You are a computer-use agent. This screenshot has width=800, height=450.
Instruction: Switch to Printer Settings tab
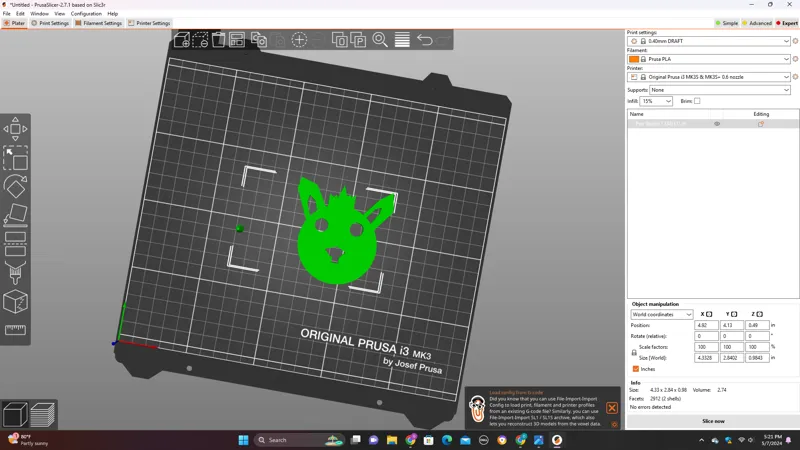point(149,23)
